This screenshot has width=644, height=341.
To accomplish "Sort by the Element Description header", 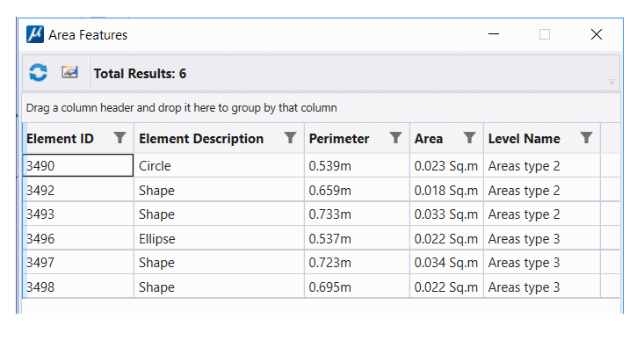I will coord(201,139).
